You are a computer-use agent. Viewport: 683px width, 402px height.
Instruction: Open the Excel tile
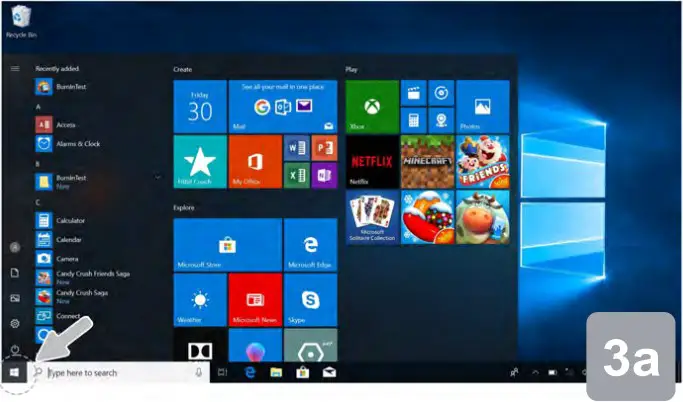[x=297, y=176]
